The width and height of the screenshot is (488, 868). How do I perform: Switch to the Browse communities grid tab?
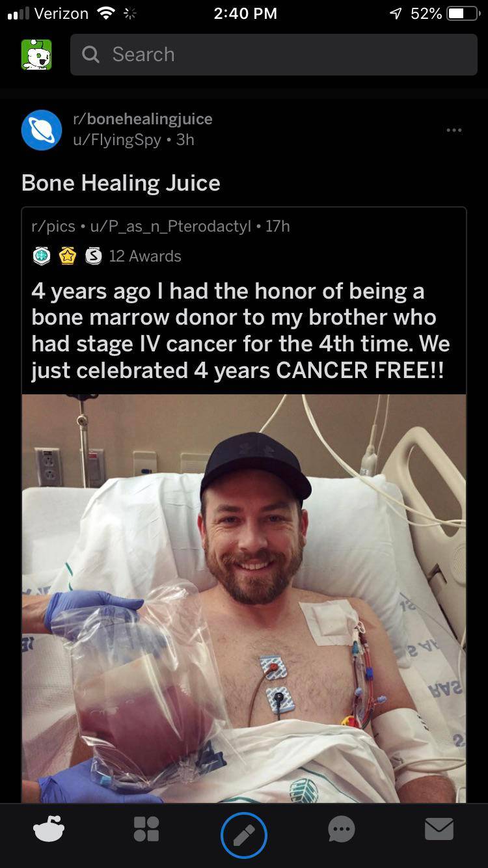(x=146, y=829)
